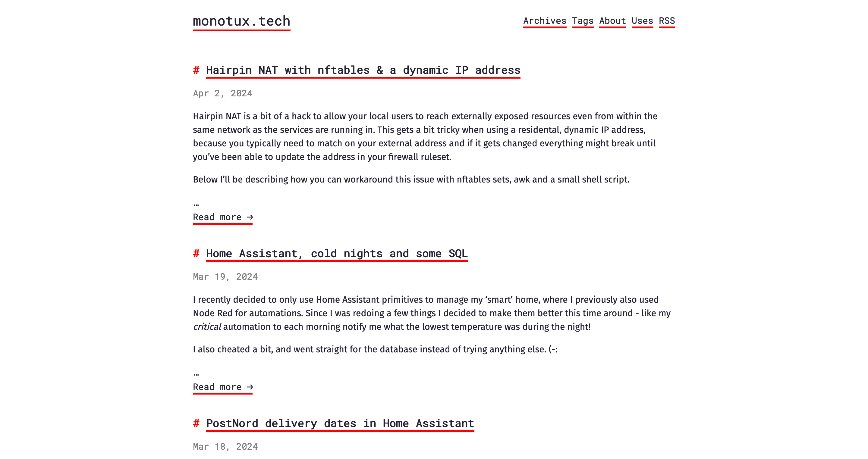
Task: Click the Archives navigation link
Action: 544,21
